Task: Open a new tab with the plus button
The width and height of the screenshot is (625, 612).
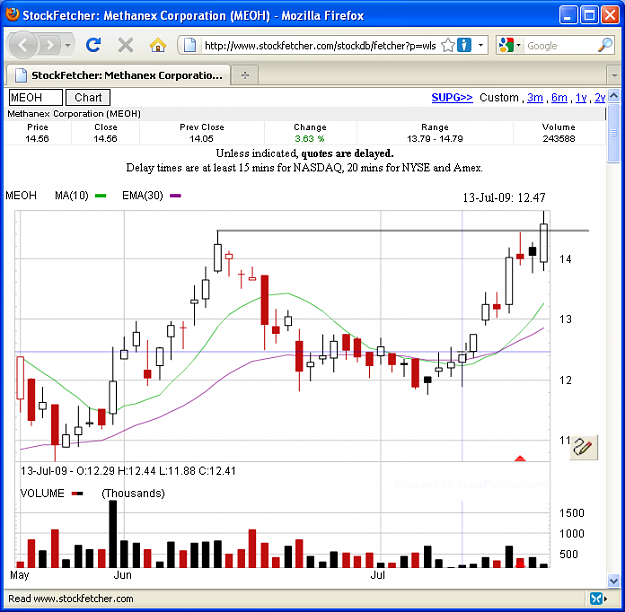Action: point(245,75)
